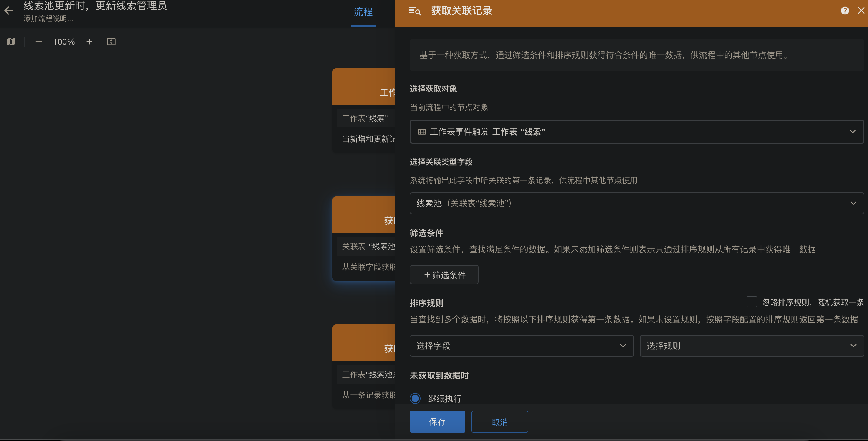Open the 线索池 associated field dropdown
868x441 pixels.
pyautogui.click(x=636, y=203)
